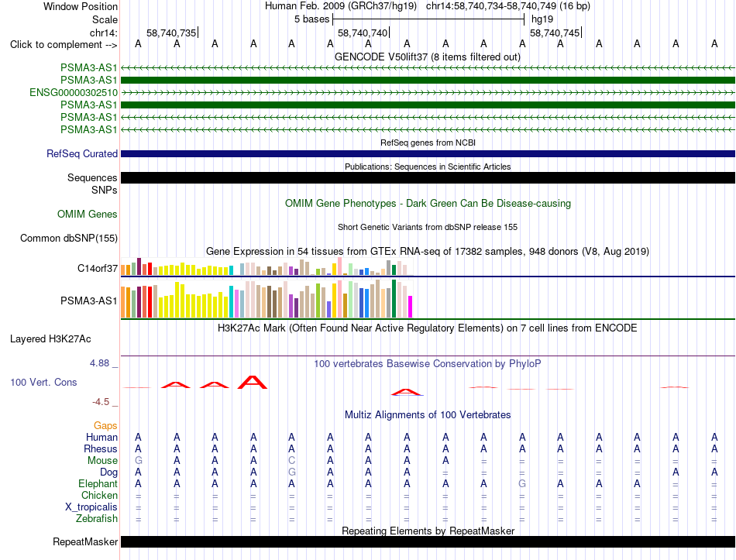Click the Multiz Alignments track title
736x560 pixels.
point(428,414)
